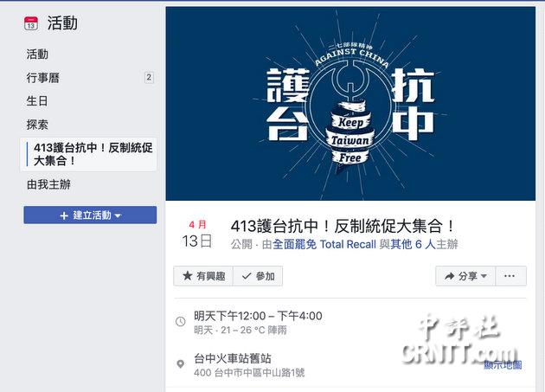Select the 413護台抗中 event sidebar entry
The image size is (545, 392).
pos(88,154)
